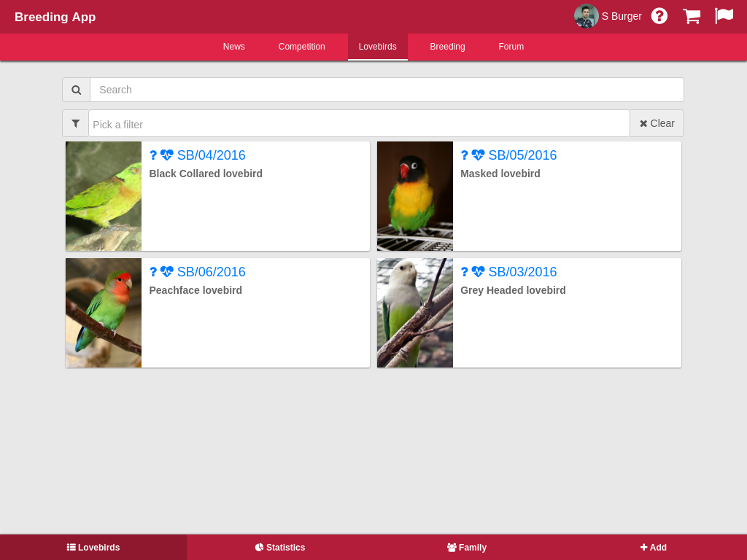Click the Masked lovebird photo
The width and height of the screenshot is (747, 560).
(x=415, y=196)
